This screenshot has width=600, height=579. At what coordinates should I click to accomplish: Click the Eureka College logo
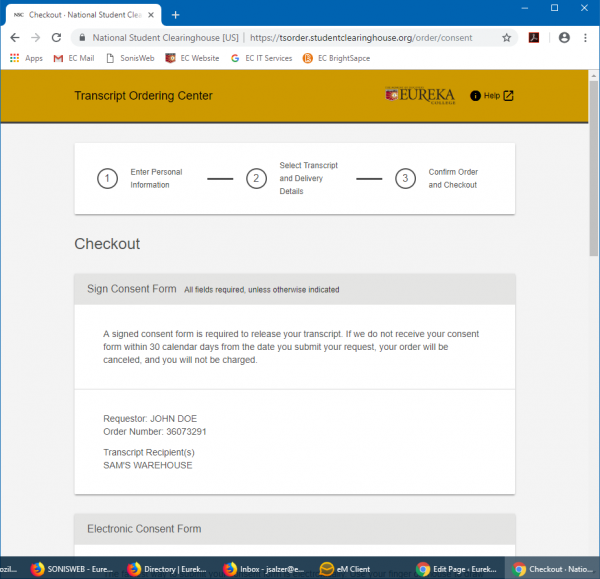pos(419,96)
